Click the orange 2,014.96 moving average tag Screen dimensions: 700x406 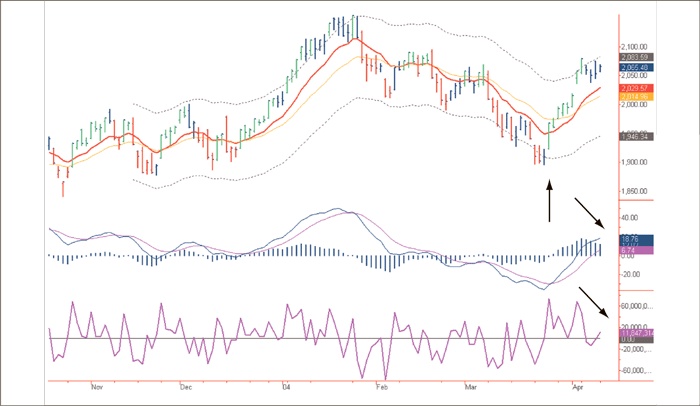(x=636, y=97)
